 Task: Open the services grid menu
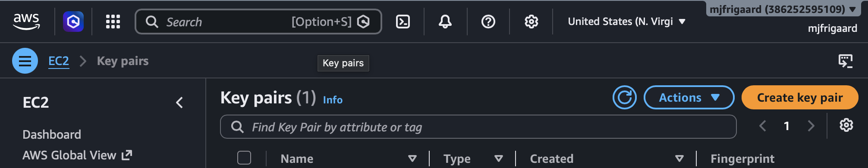click(x=113, y=22)
